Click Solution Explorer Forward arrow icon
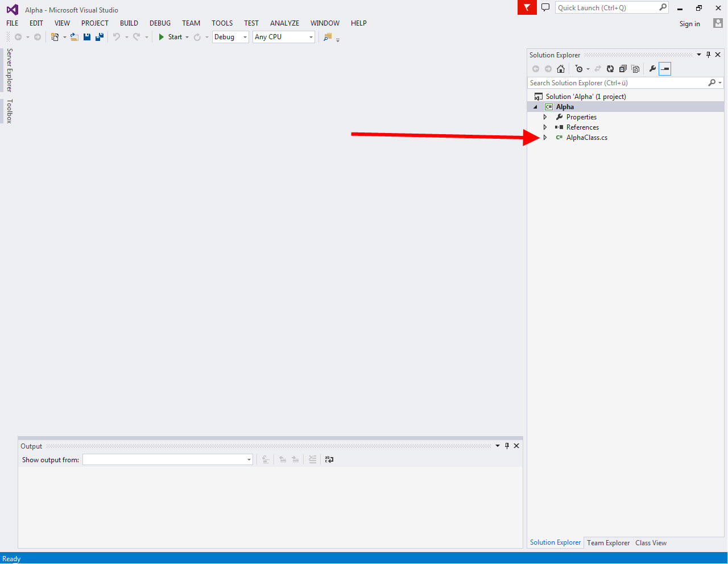Screen dimensions: 728x564 pos(548,69)
